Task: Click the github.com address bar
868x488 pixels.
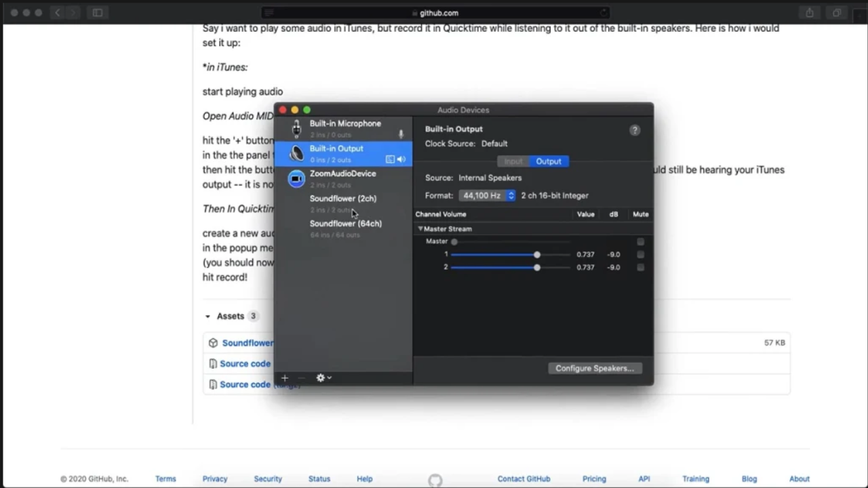Action: [x=435, y=12]
